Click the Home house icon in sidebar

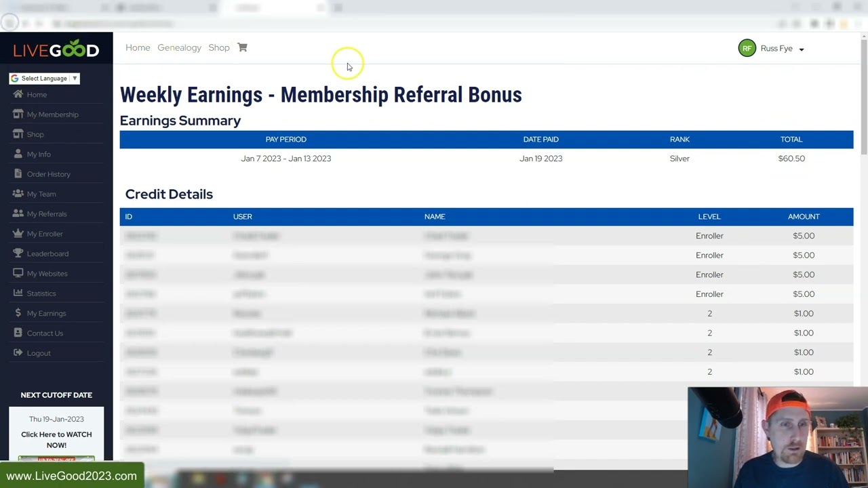click(18, 94)
